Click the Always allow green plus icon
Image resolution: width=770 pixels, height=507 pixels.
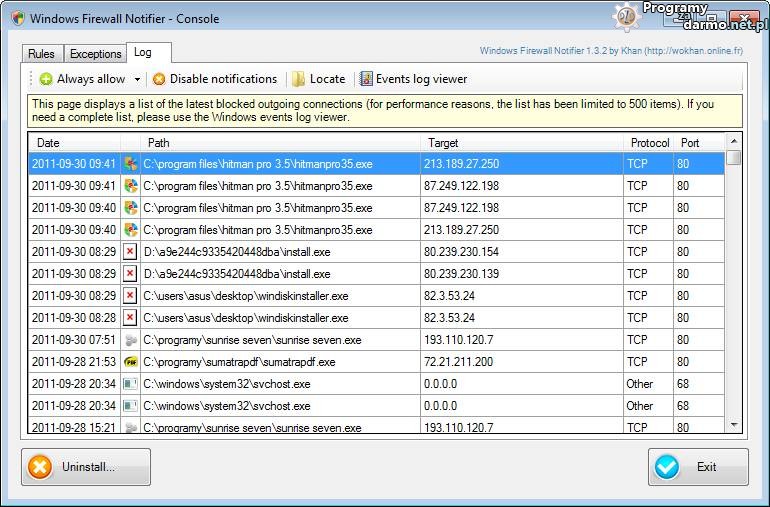pyautogui.click(x=46, y=79)
